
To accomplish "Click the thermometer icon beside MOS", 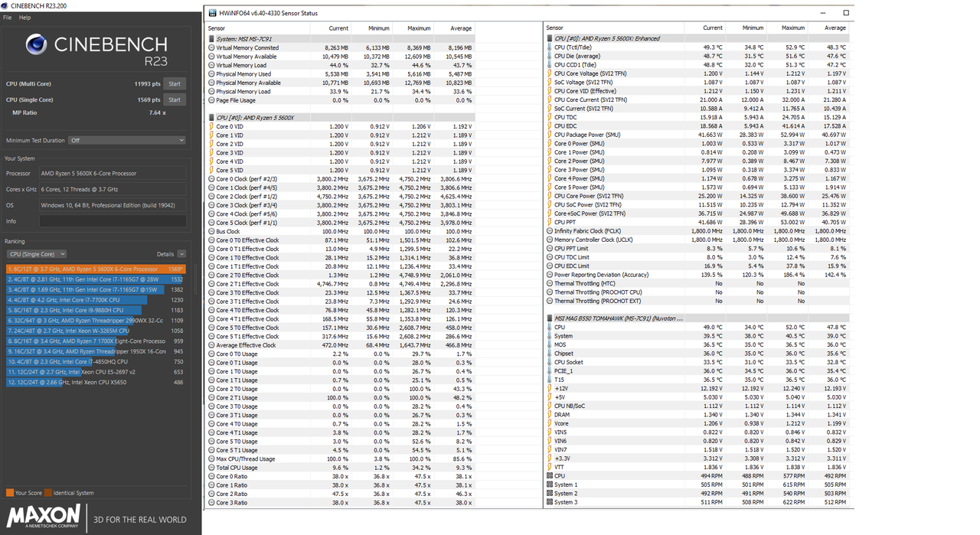I will [550, 344].
